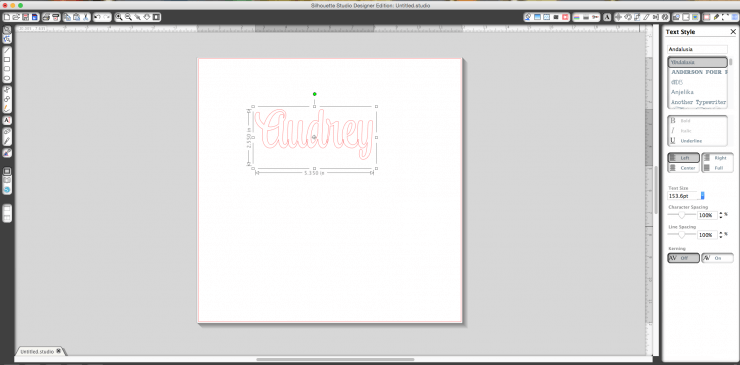Select the Text tool in left toolbar
Screen dimensions: 740x365
click(8, 120)
